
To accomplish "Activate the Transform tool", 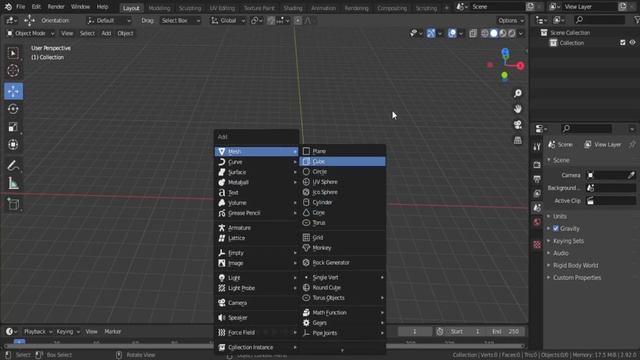I will tap(13, 144).
